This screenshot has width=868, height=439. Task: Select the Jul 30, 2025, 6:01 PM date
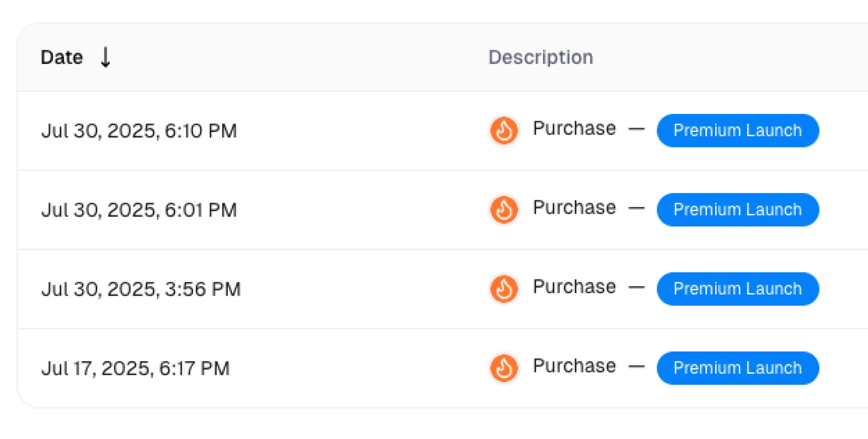(139, 210)
